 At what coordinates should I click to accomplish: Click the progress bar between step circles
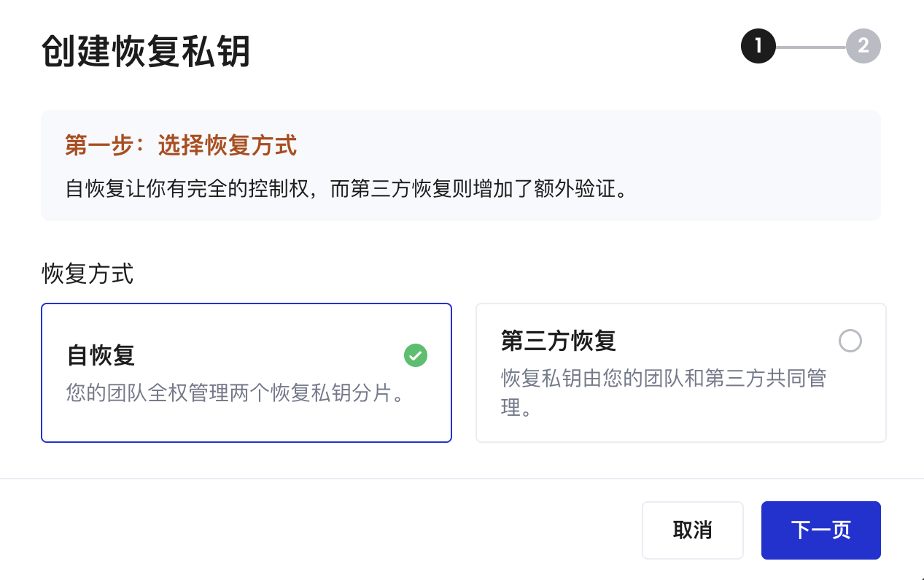pos(811,46)
